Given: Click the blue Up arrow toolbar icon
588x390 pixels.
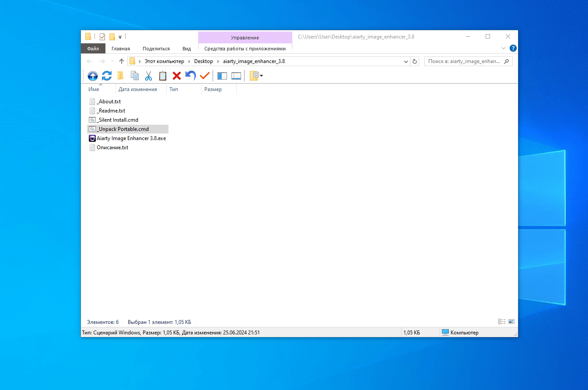Looking at the screenshot, I should pyautogui.click(x=92, y=76).
